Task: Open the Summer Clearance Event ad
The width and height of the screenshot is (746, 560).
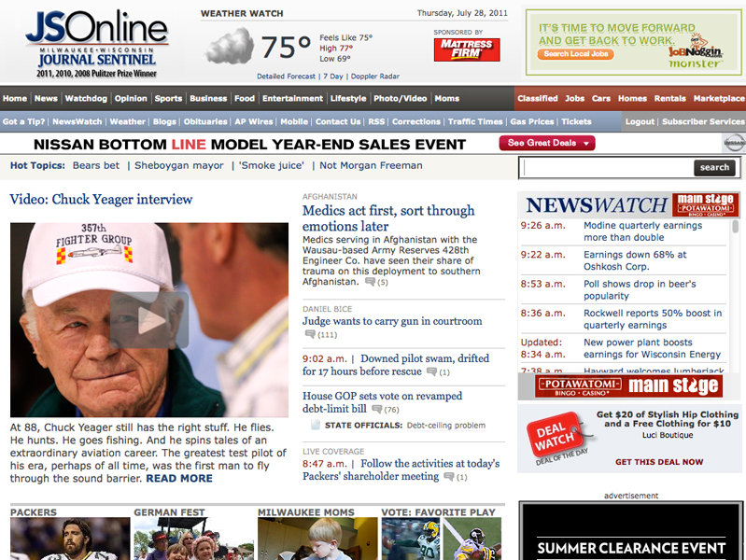Action: [631, 531]
